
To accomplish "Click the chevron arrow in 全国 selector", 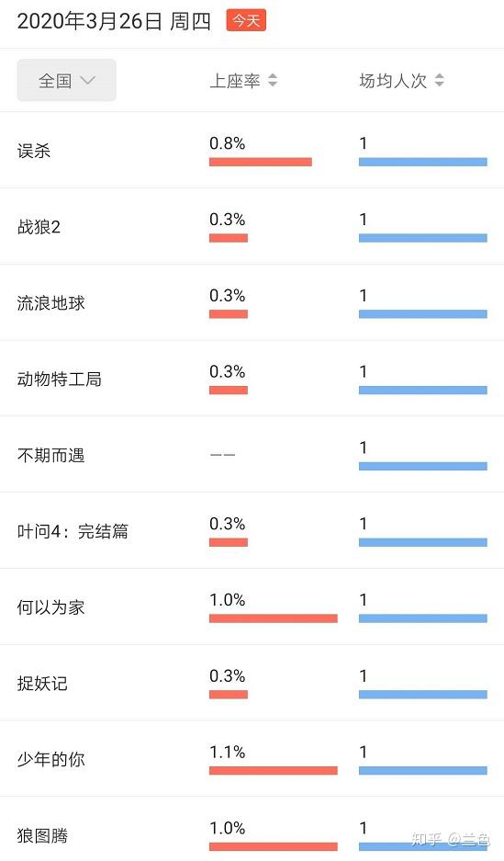I will pyautogui.click(x=88, y=81).
